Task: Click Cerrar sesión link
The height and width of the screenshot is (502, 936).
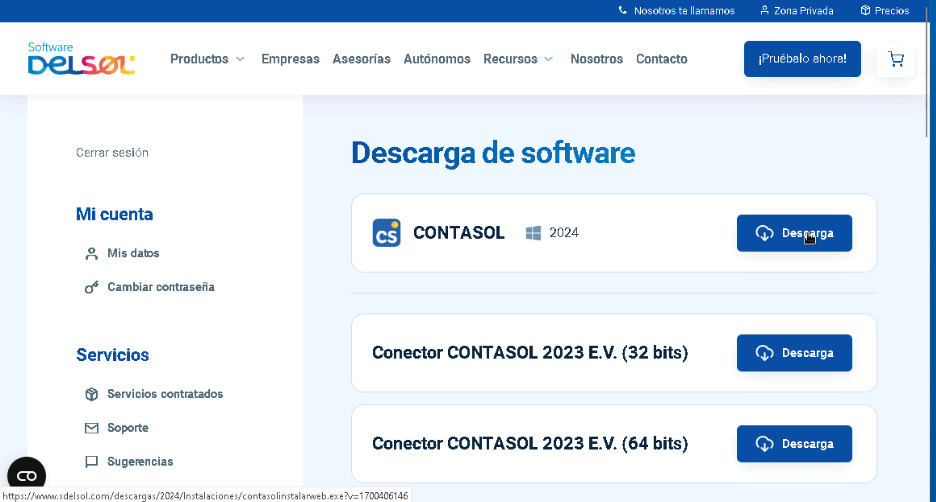Action: coord(112,153)
